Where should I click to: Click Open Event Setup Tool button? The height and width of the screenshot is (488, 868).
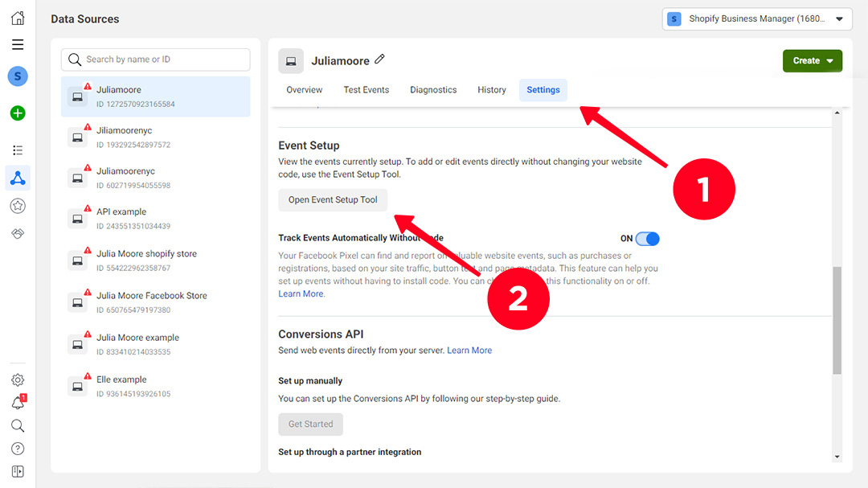click(x=333, y=200)
